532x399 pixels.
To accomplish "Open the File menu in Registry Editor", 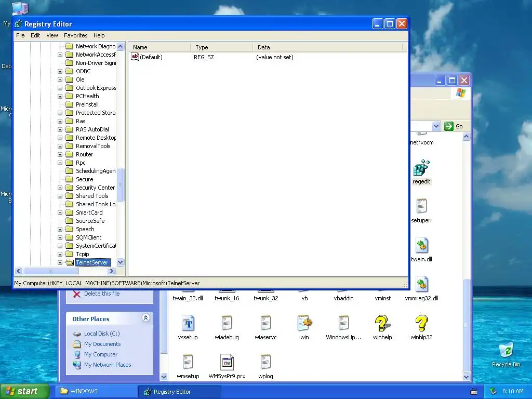I will pos(20,35).
